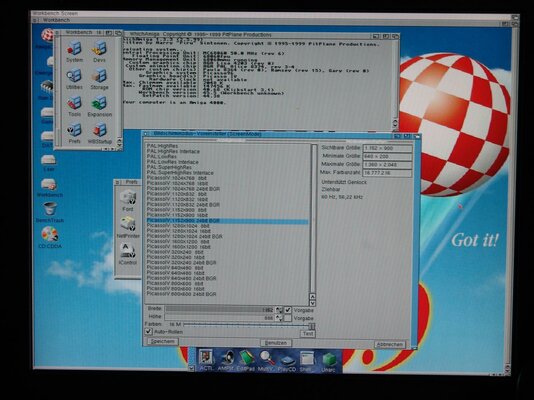Click Speichern to save screen mode

coord(163,341)
